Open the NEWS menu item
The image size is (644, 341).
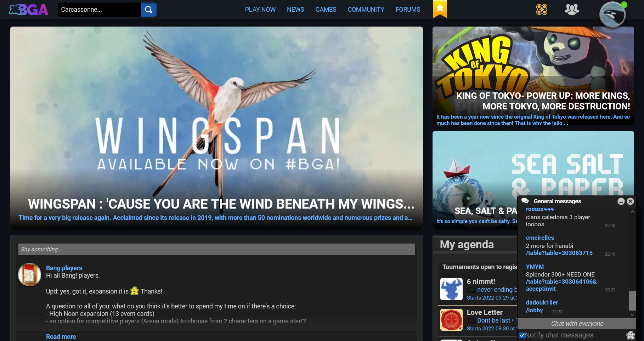295,10
